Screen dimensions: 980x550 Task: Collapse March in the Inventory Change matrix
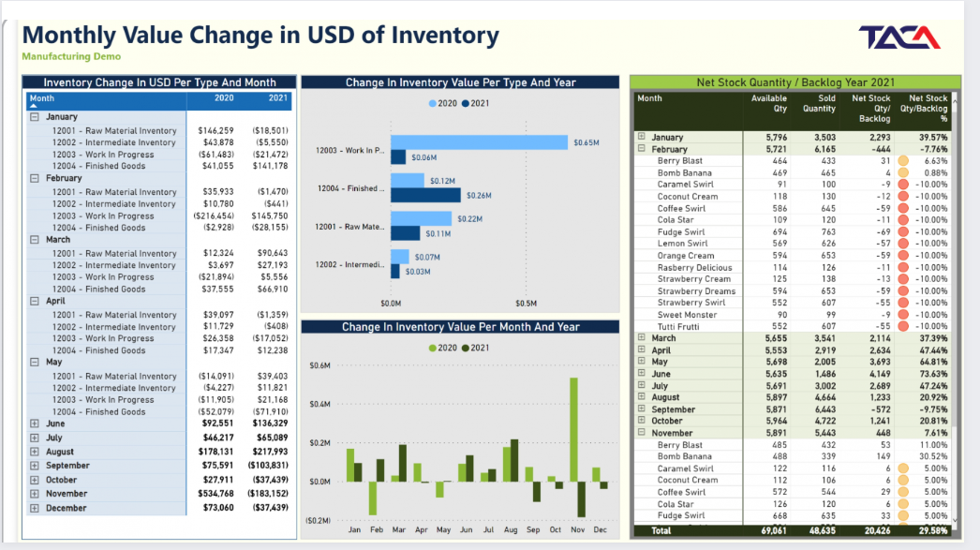tap(35, 239)
